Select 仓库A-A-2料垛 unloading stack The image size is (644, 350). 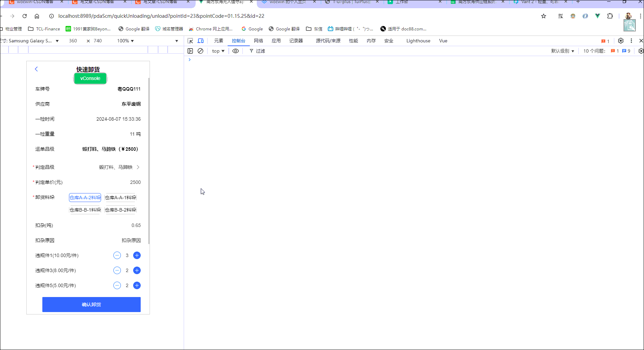pos(85,198)
